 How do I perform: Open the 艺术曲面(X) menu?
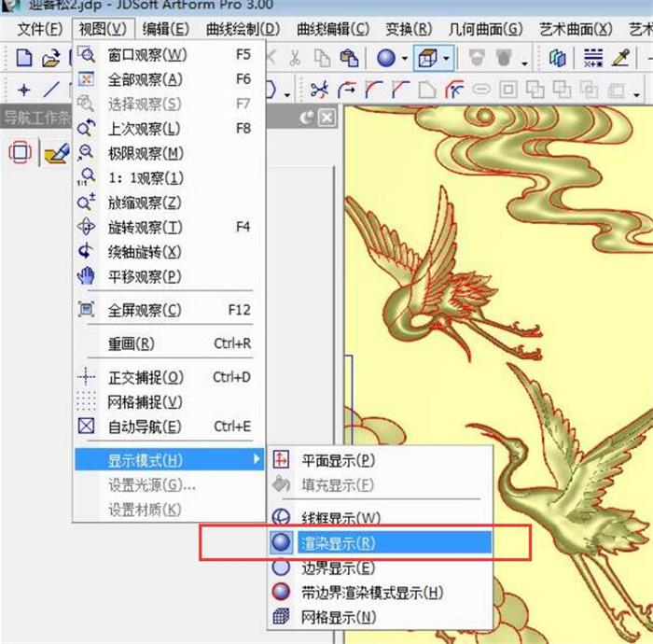pos(576,29)
